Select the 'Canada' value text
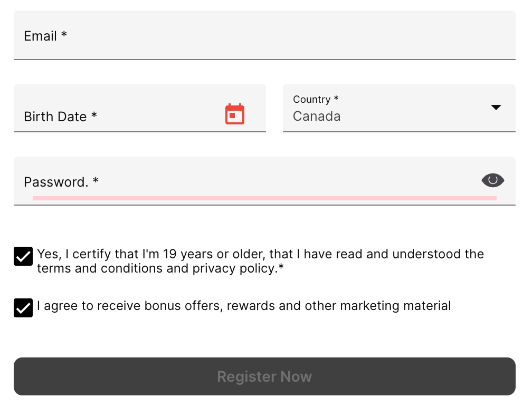The height and width of the screenshot is (407, 532). pos(317,116)
